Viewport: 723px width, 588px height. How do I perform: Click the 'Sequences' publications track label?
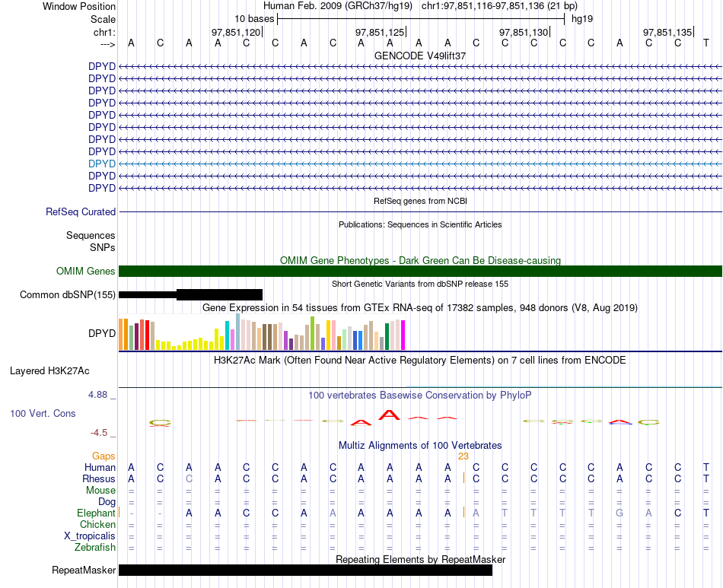click(91, 236)
